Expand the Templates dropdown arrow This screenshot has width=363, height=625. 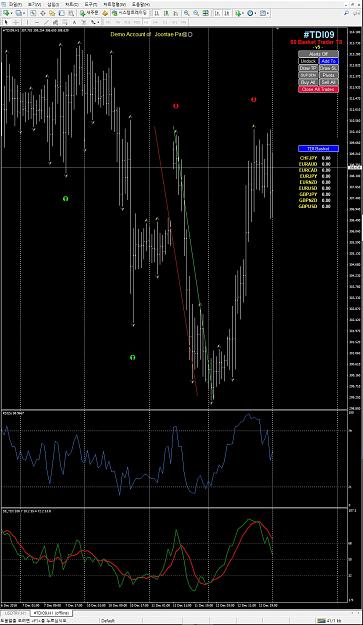(x=268, y=13)
